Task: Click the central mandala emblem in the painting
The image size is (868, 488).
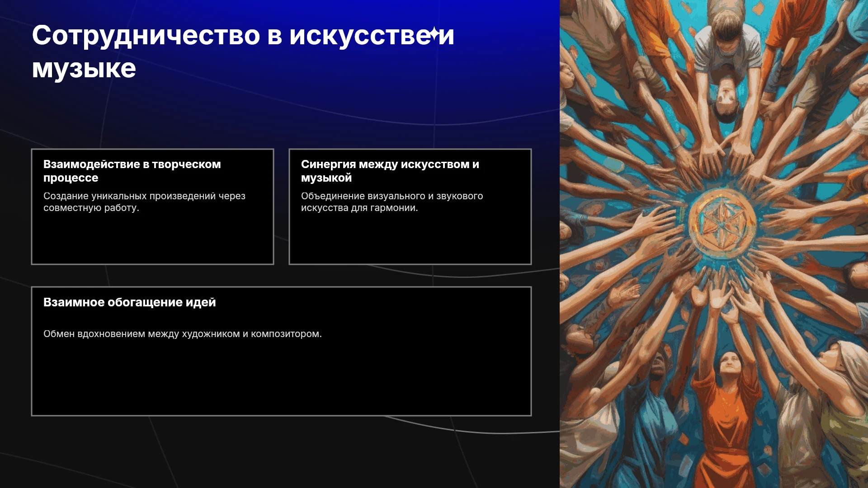Action: (722, 223)
